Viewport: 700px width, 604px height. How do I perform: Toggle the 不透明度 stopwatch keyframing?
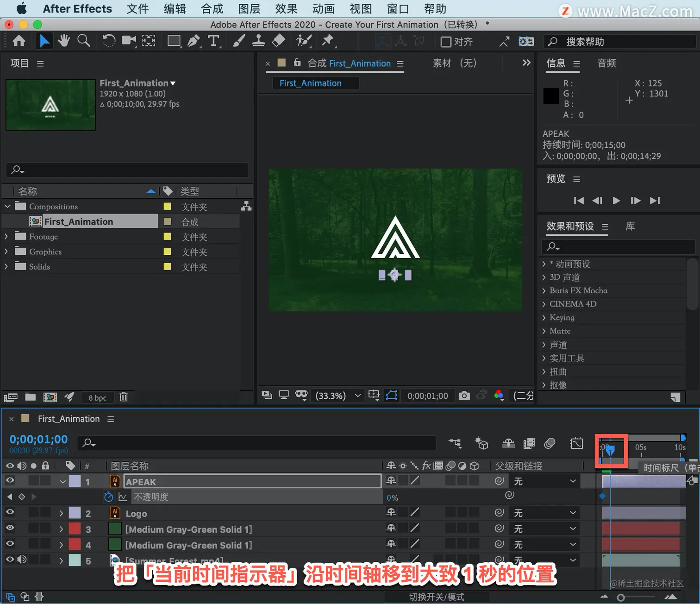[x=109, y=497]
